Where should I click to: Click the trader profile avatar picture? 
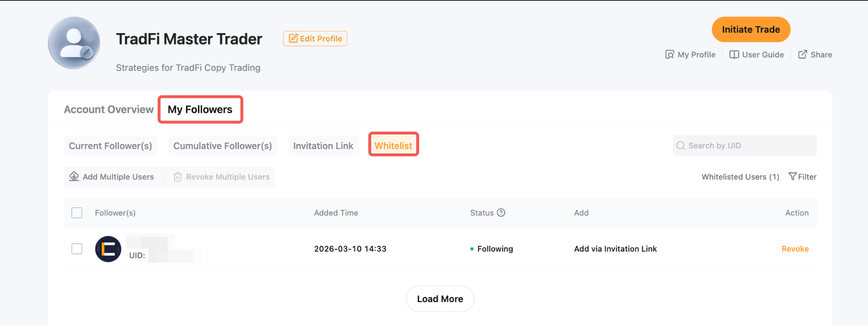click(x=74, y=43)
